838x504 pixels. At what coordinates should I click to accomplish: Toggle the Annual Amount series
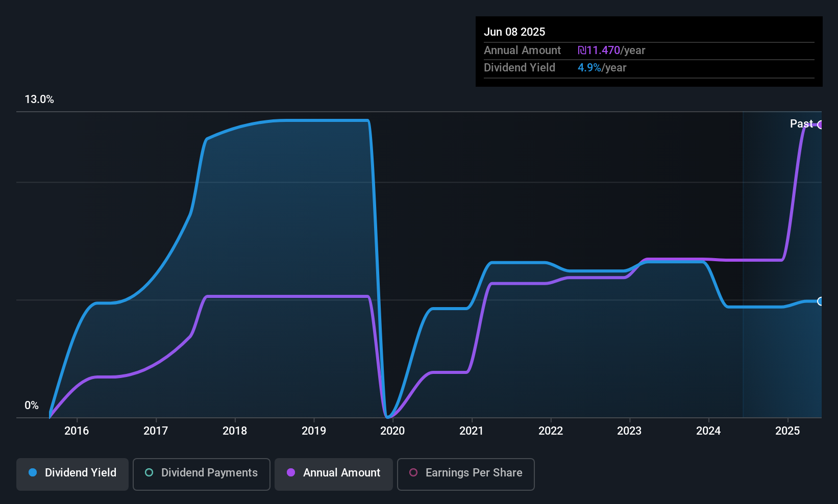[334, 474]
